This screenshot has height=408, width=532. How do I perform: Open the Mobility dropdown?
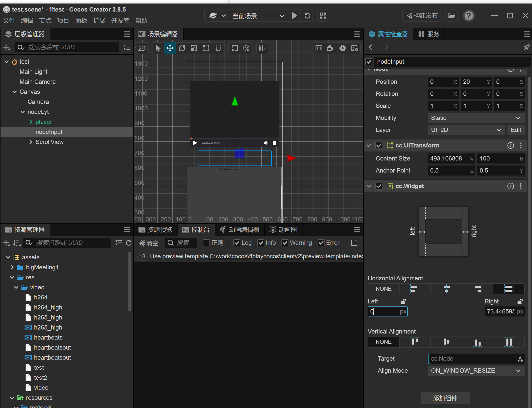click(x=475, y=118)
